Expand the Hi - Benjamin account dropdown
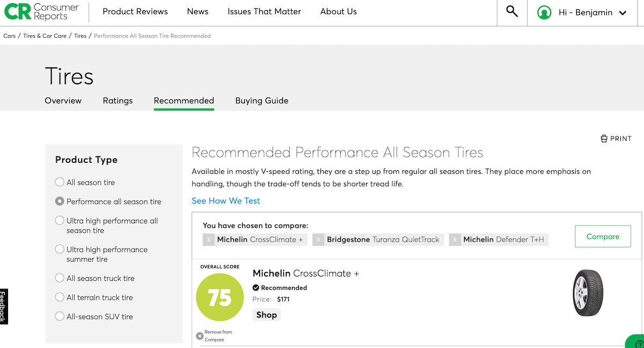The height and width of the screenshot is (348, 644). pos(623,13)
